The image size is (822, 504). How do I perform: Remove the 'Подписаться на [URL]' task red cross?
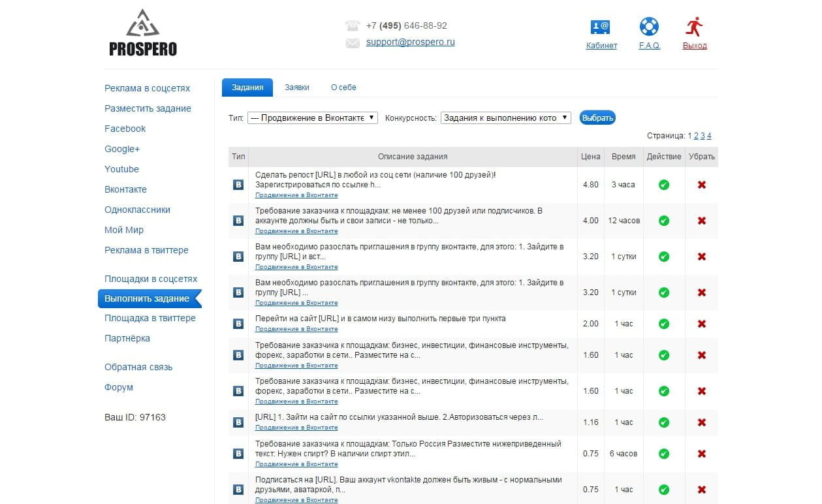702,490
